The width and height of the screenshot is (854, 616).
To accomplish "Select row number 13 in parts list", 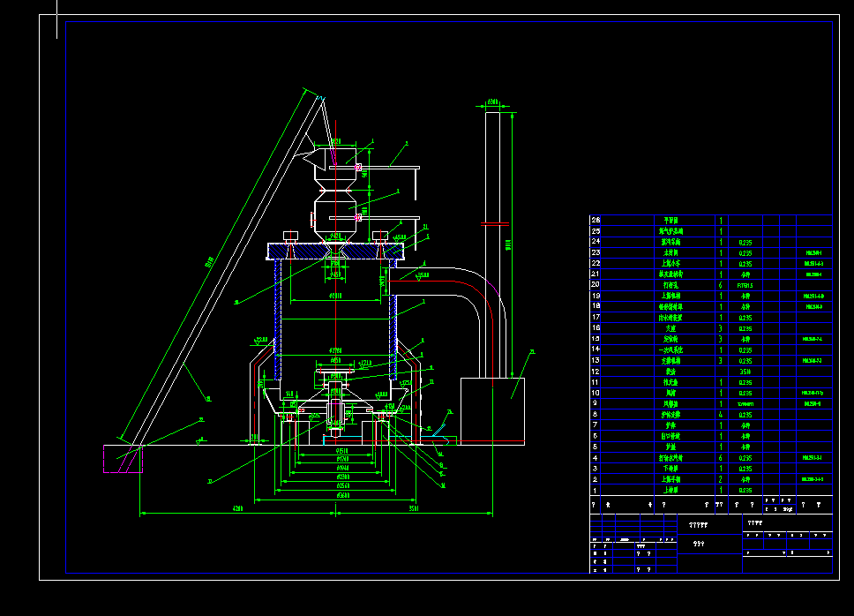I will (595, 361).
